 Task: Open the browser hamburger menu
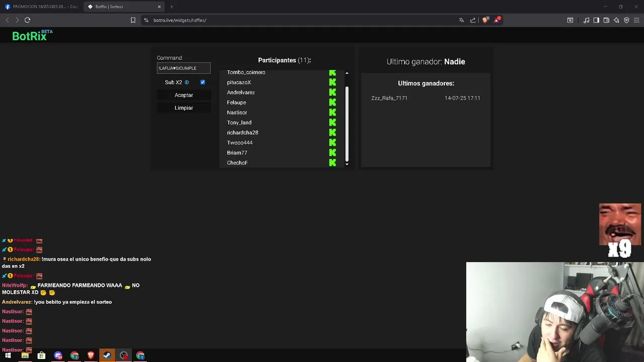coord(636,20)
